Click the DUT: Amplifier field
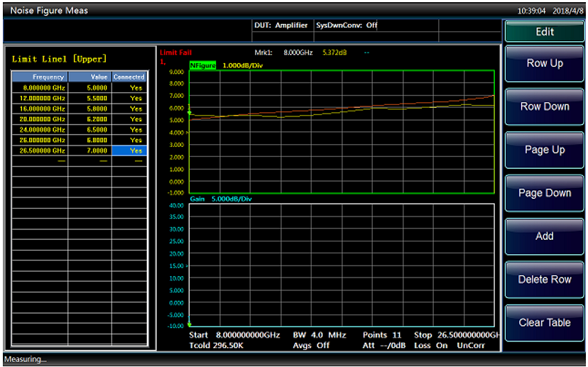Screen dimensions: 588x367 pos(281,26)
